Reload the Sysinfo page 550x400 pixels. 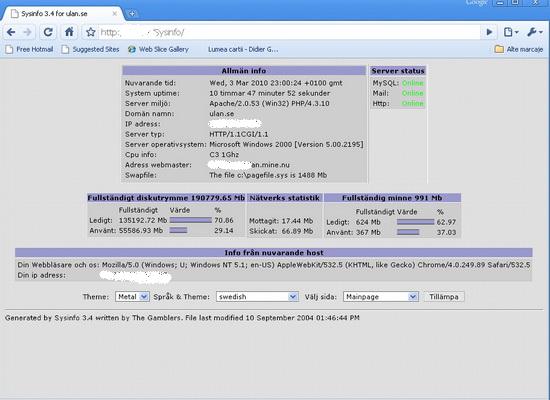coord(48,32)
